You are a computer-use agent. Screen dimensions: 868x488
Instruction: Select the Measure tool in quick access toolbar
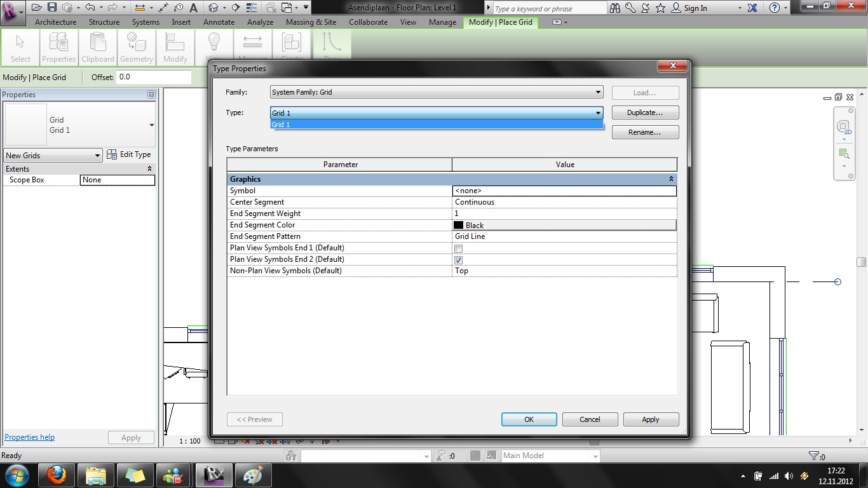coord(140,8)
